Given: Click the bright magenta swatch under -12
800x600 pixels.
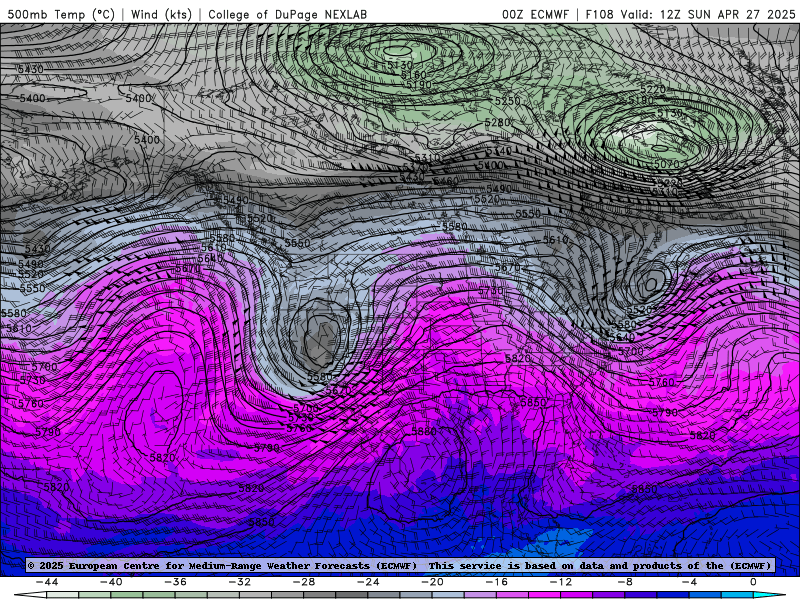Looking at the screenshot, I should (x=545, y=596).
